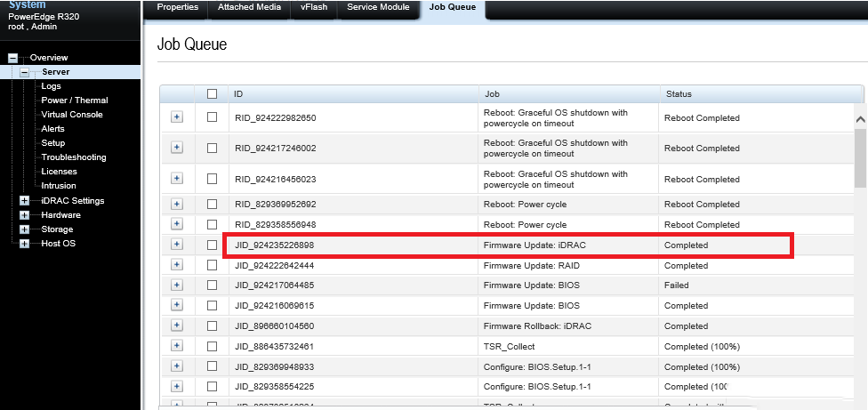This screenshot has width=868, height=410.
Task: Select the Job Queue tab
Action: 453,8
